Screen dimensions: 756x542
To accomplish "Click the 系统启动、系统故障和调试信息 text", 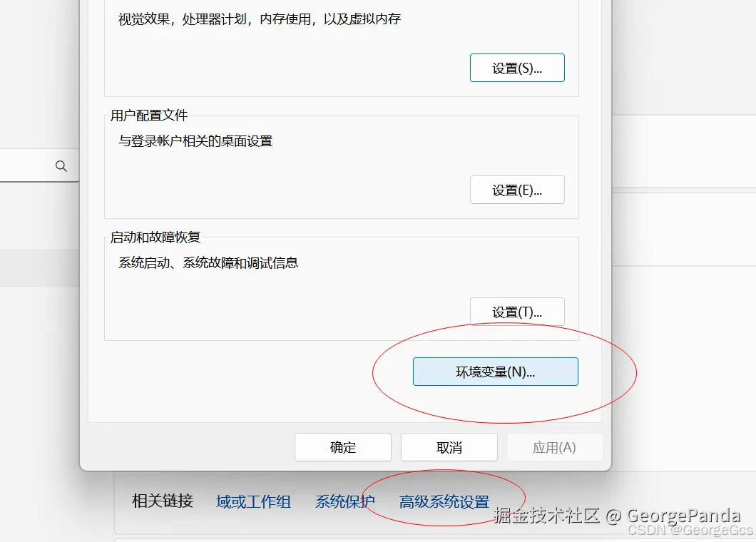I will pos(208,262).
